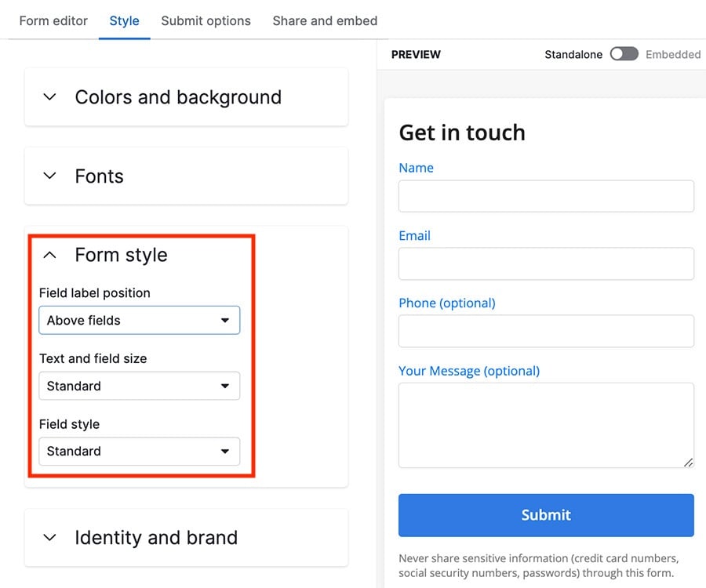This screenshot has height=588, width=706.
Task: Click the Colors and background chevron icon
Action: 49,96
